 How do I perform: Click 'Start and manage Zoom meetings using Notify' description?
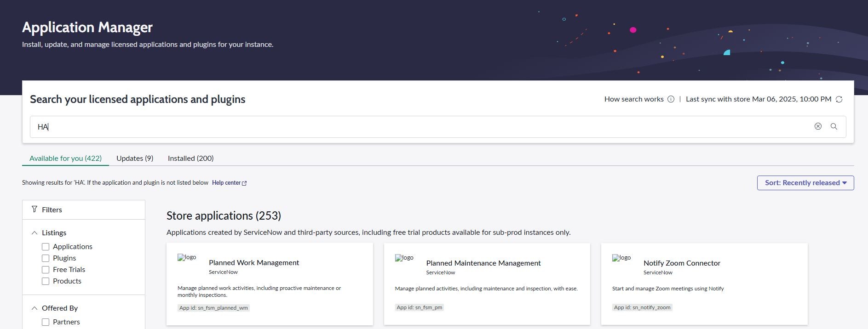click(668, 289)
